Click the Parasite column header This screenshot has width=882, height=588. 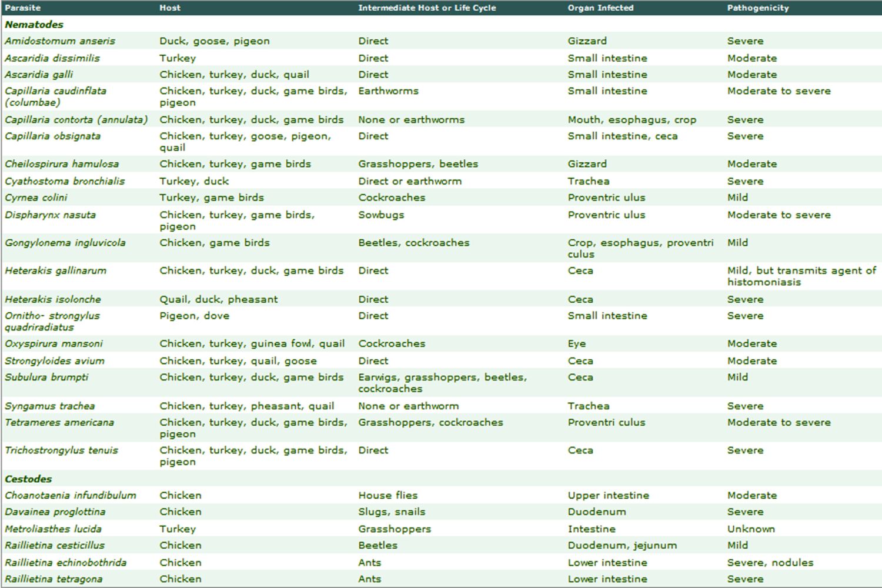tap(22, 8)
